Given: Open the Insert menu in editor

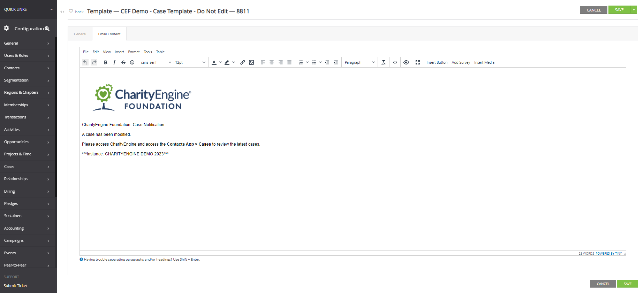Looking at the screenshot, I should coord(119,52).
